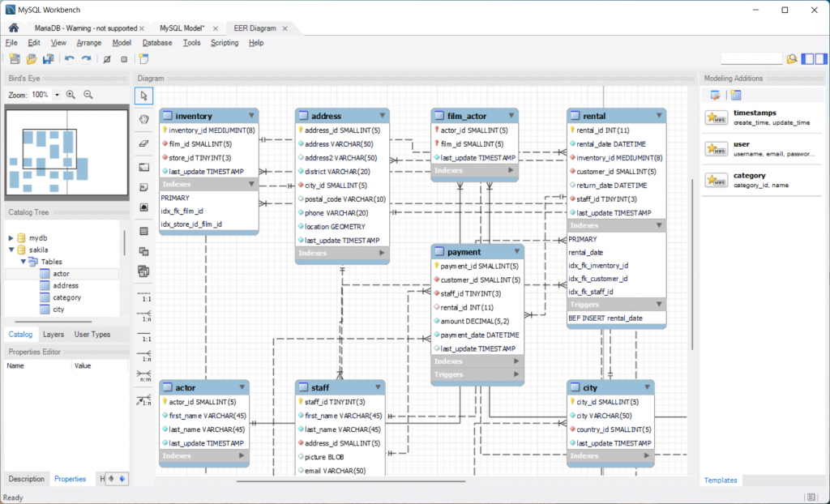Expand the film_actor table Indexes section

tap(511, 170)
